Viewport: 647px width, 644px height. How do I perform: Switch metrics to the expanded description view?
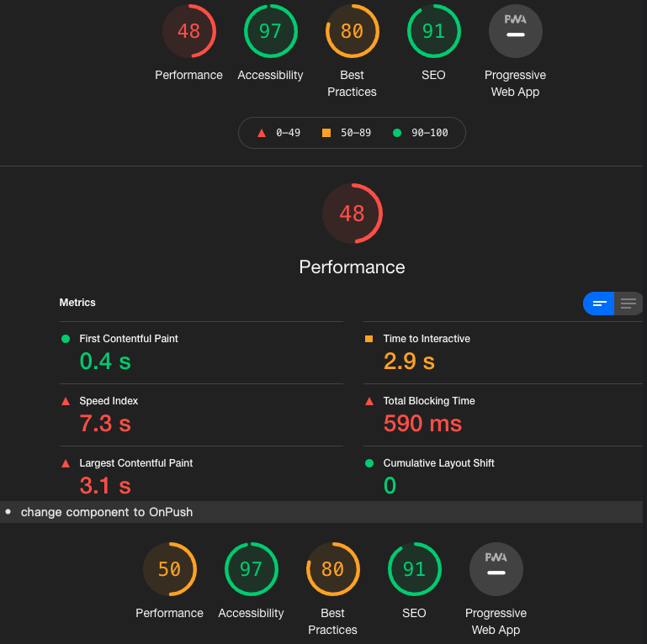tap(628, 304)
